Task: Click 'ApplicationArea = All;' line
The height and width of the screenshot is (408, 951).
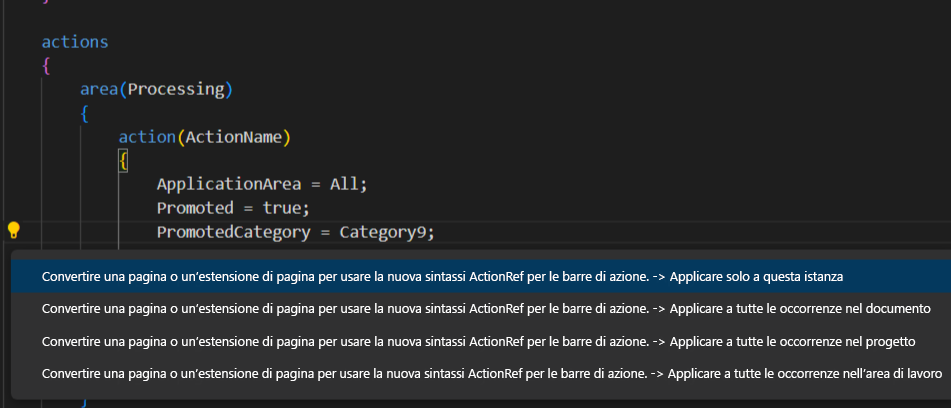Action: (x=262, y=184)
